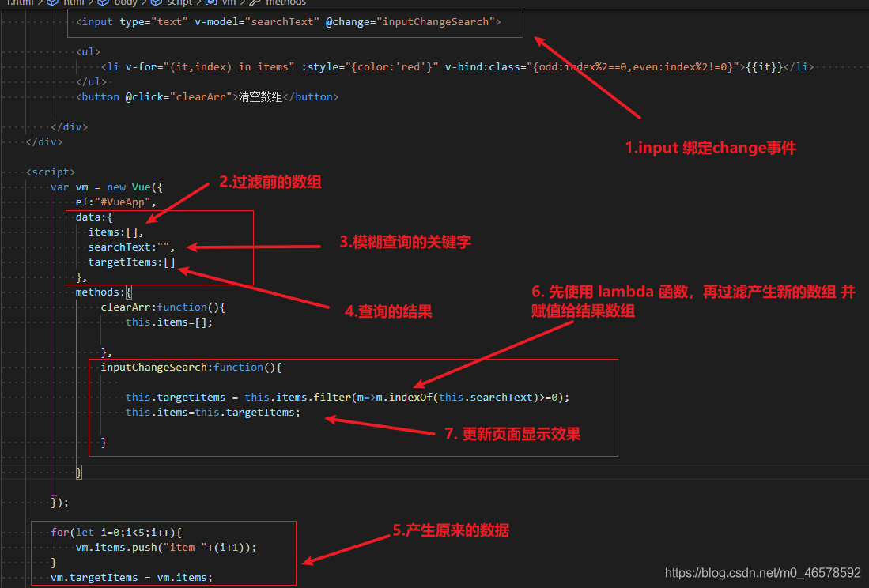Click the 'for(let i=0;i<5;i++){' line
The image size is (869, 588).
tap(115, 532)
